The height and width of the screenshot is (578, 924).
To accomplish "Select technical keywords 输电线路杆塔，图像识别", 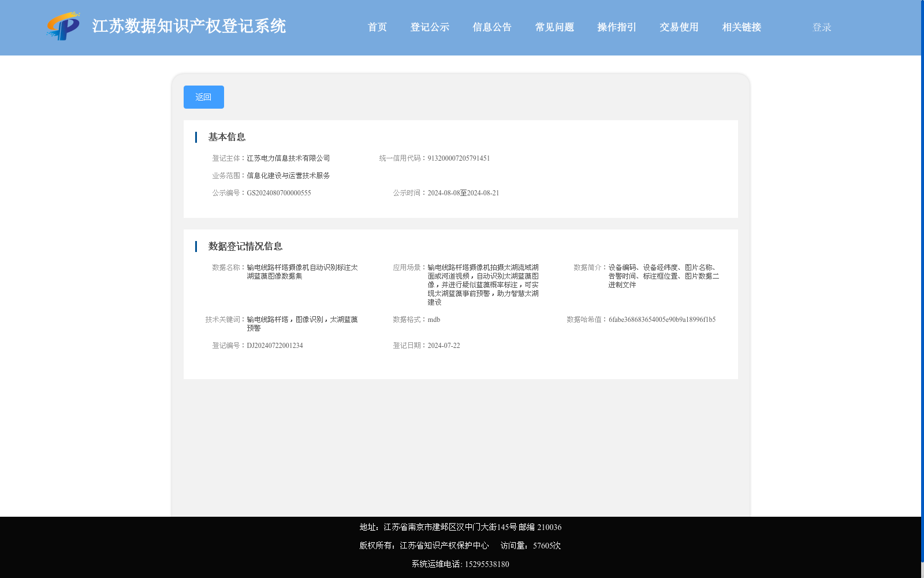I will 302,324.
